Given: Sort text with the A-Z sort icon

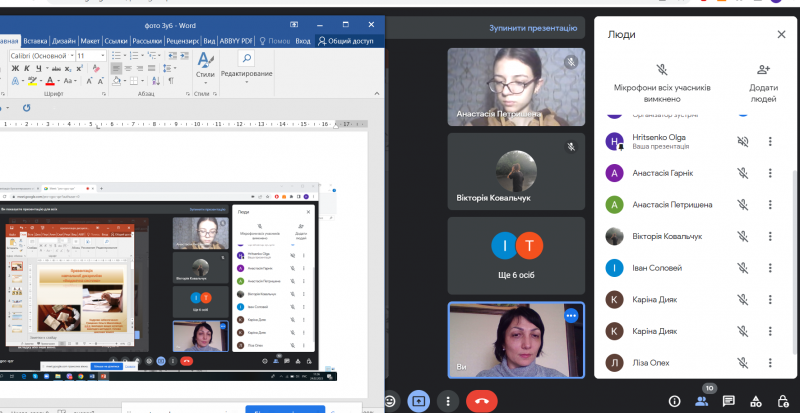Looking at the screenshot, I should [156, 81].
